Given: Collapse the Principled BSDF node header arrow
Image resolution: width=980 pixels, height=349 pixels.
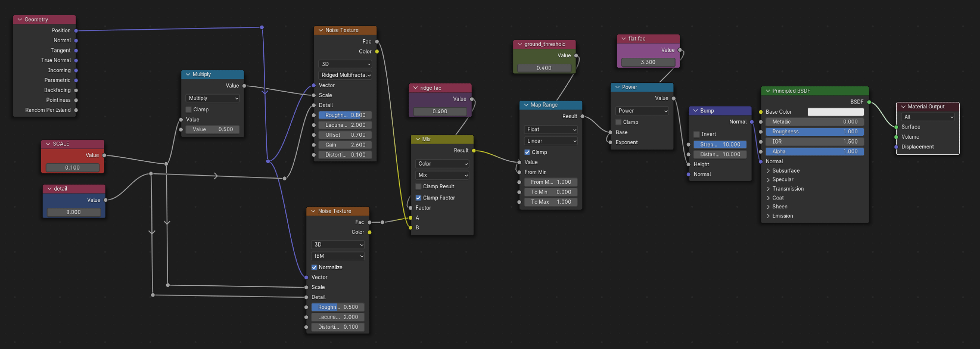Looking at the screenshot, I should click(x=768, y=91).
